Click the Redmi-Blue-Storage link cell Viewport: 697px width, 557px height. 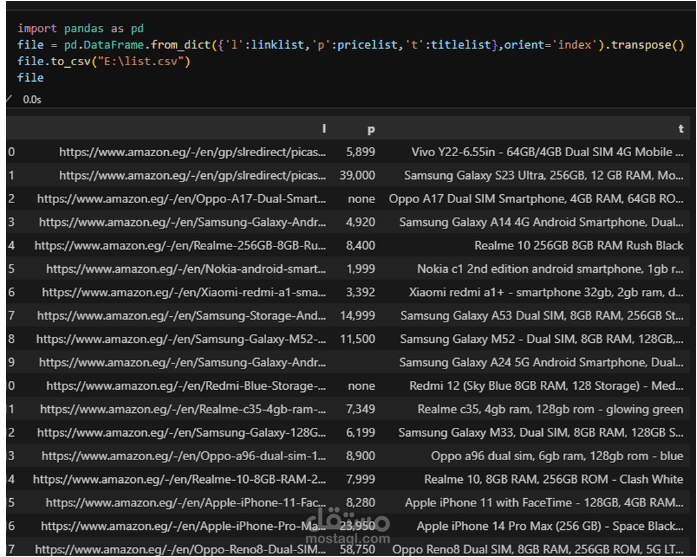(186, 386)
